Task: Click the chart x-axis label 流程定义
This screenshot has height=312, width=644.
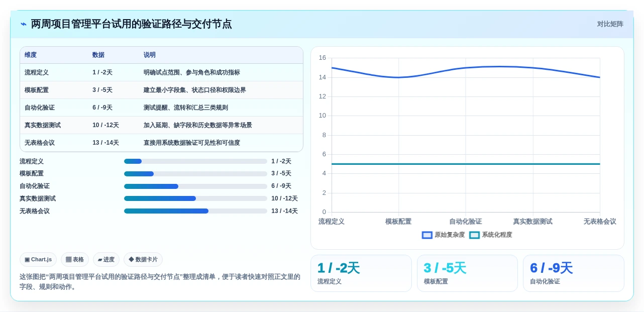Action: point(332,222)
